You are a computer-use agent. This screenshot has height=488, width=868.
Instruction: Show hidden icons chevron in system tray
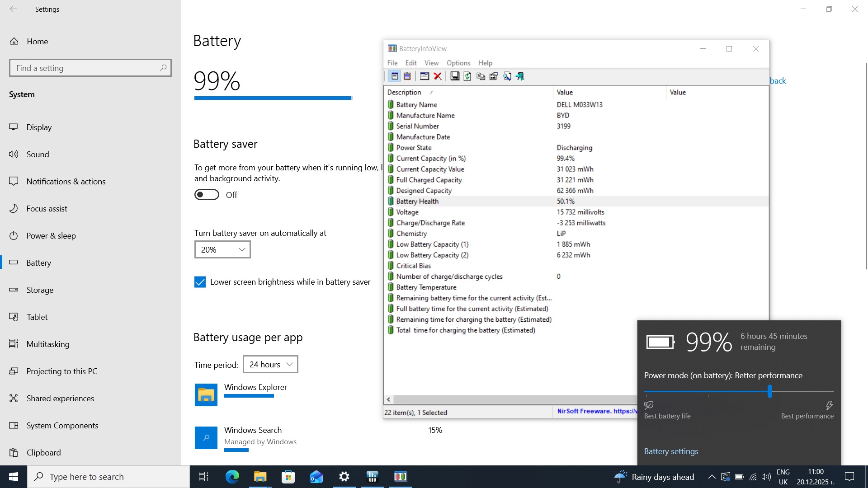coord(712,477)
